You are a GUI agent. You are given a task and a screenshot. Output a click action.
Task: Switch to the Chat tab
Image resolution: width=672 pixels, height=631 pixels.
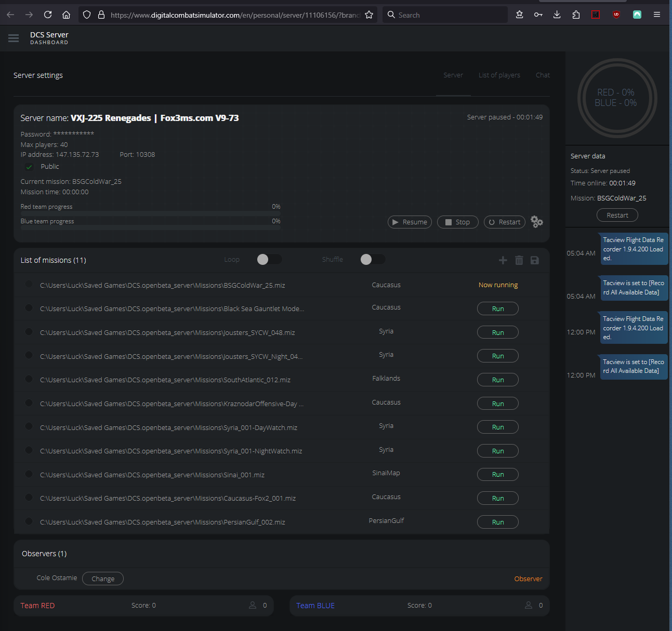(543, 75)
